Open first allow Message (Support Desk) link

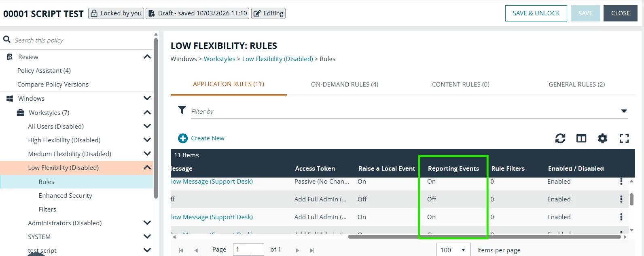212,182
